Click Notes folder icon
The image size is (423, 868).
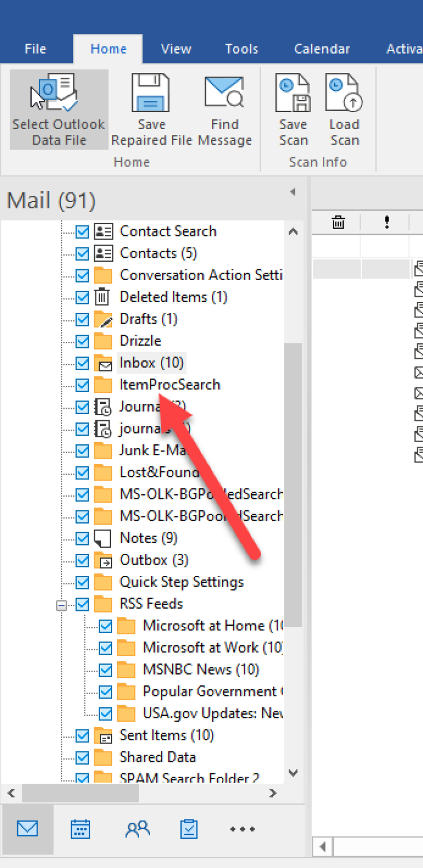102,538
